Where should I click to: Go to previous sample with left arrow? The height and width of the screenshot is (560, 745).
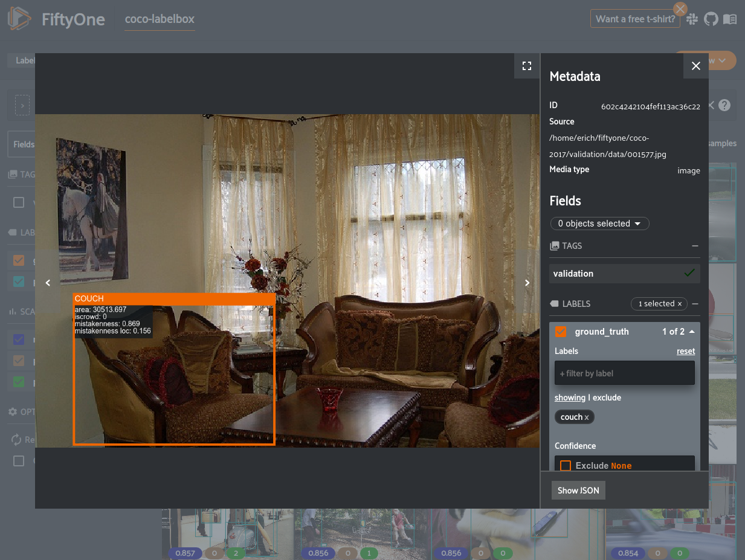48,282
